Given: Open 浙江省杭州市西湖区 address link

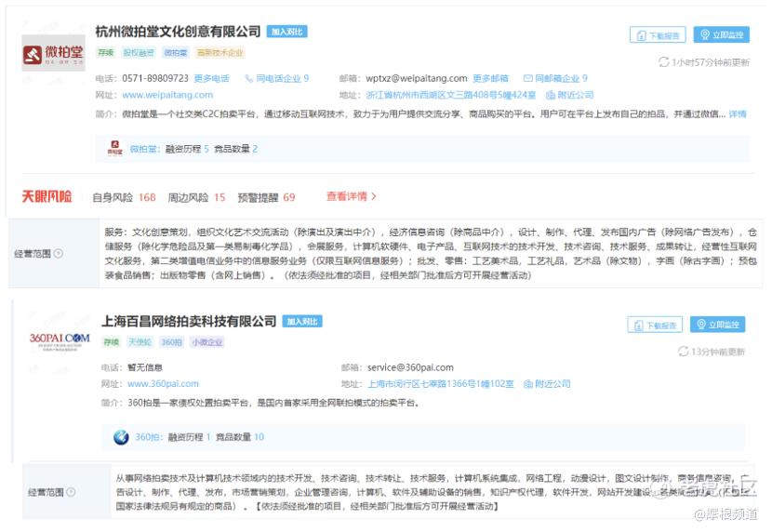Looking at the screenshot, I should tap(450, 95).
